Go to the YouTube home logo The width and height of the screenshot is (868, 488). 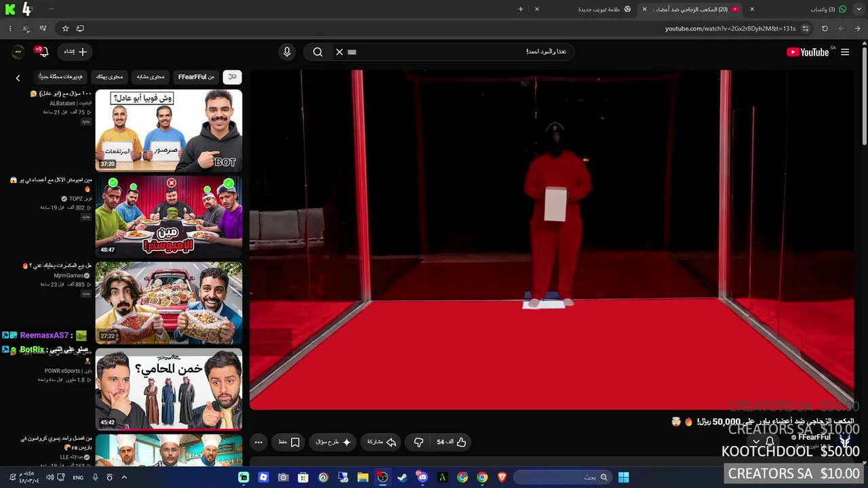tap(808, 52)
